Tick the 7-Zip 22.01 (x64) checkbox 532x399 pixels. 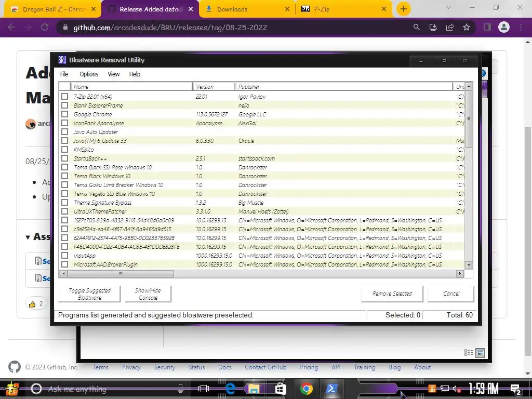point(64,96)
